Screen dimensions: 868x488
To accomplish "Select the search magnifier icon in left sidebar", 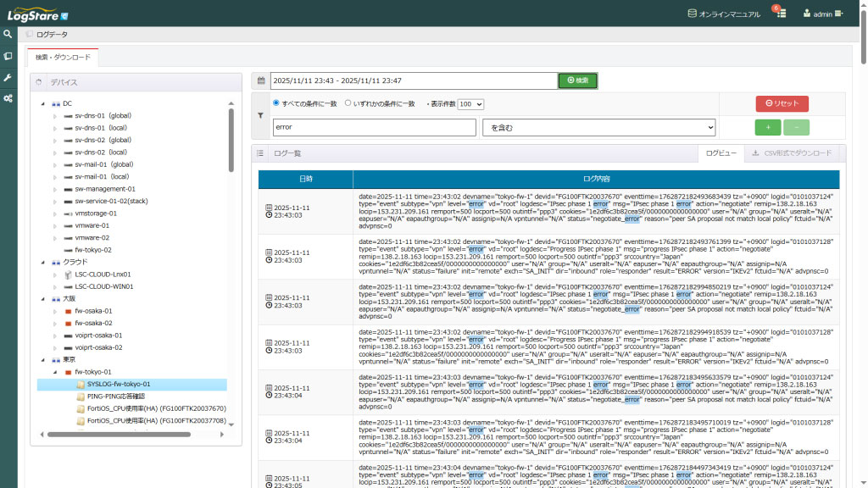I will pyautogui.click(x=8, y=35).
